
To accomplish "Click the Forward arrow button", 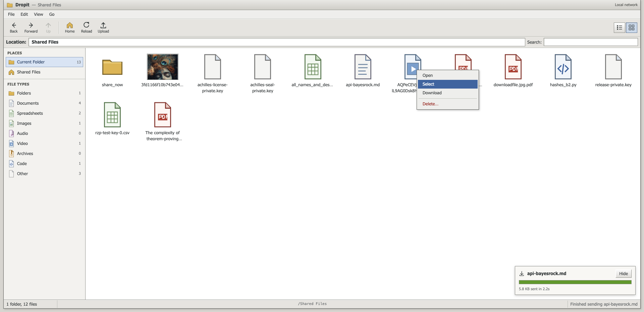I will click(31, 28).
